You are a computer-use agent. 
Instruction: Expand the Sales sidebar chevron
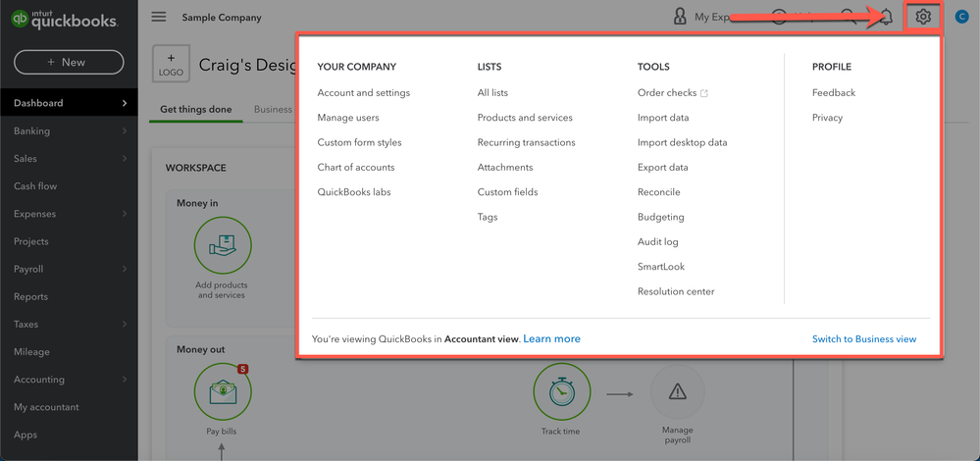point(125,159)
